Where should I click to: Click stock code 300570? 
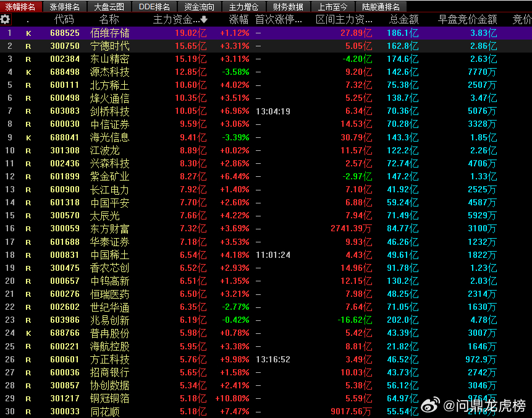[x=65, y=216]
